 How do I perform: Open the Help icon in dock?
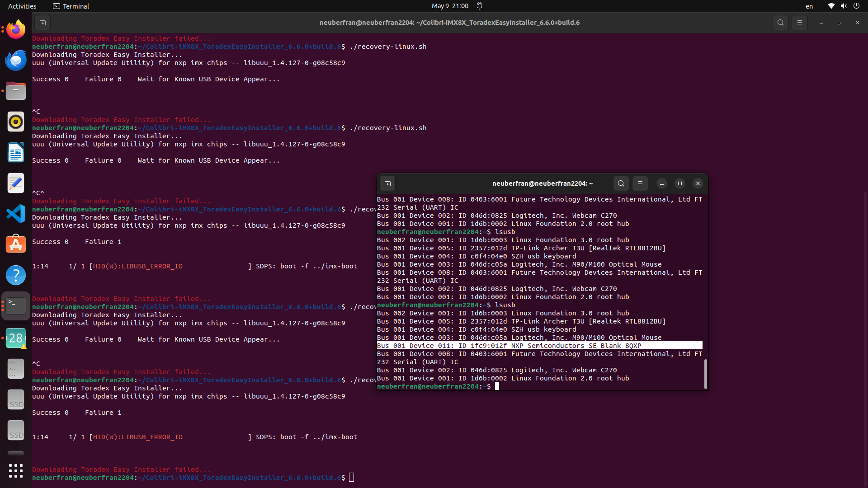coord(16,275)
